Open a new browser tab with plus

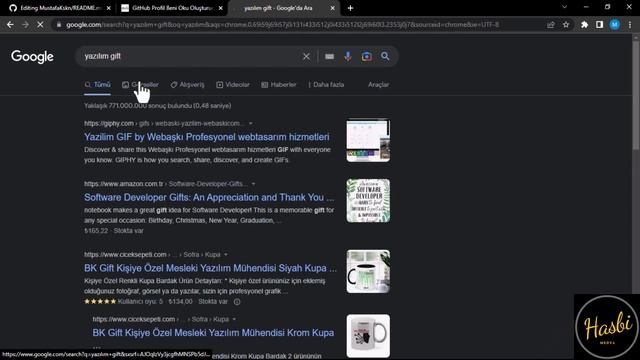350,8
